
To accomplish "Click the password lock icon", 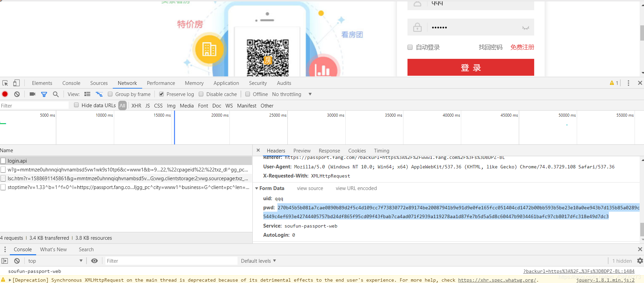I will pos(418,27).
